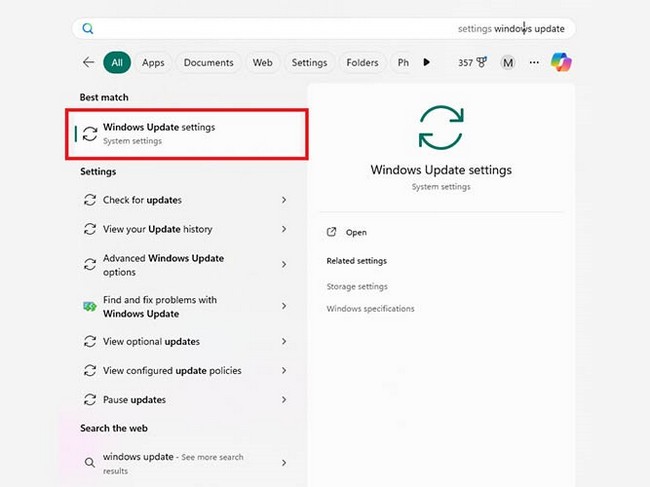Click Open in the preview pane
The width and height of the screenshot is (650, 487).
(356, 233)
